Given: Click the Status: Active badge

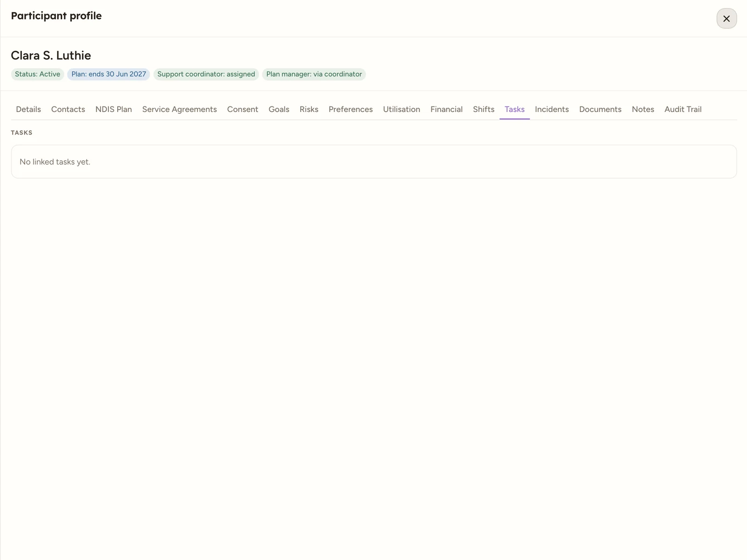Looking at the screenshot, I should pyautogui.click(x=37, y=74).
